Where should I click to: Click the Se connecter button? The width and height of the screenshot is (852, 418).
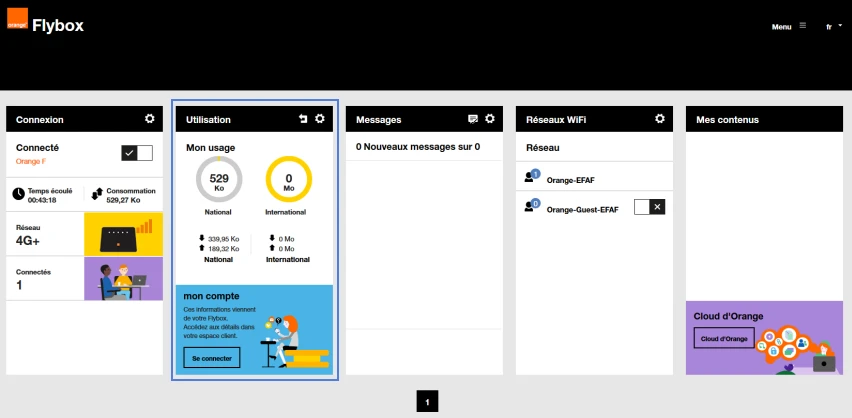click(211, 358)
